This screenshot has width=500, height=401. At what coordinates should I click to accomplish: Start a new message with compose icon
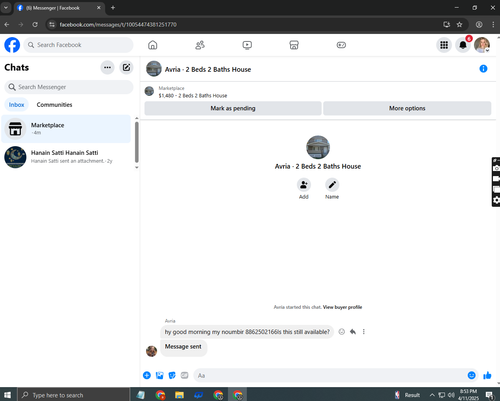tap(126, 67)
